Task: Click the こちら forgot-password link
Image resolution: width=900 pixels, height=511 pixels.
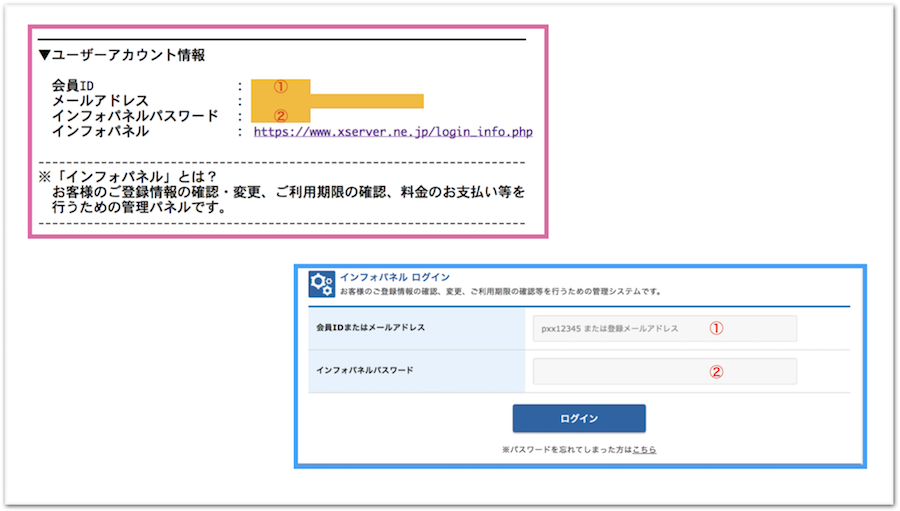Action: [644, 450]
